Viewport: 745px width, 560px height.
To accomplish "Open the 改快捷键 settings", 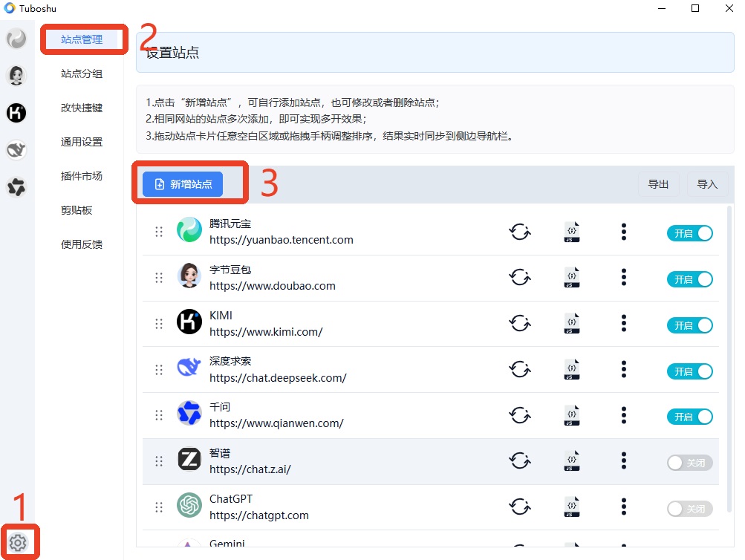I will [x=82, y=108].
